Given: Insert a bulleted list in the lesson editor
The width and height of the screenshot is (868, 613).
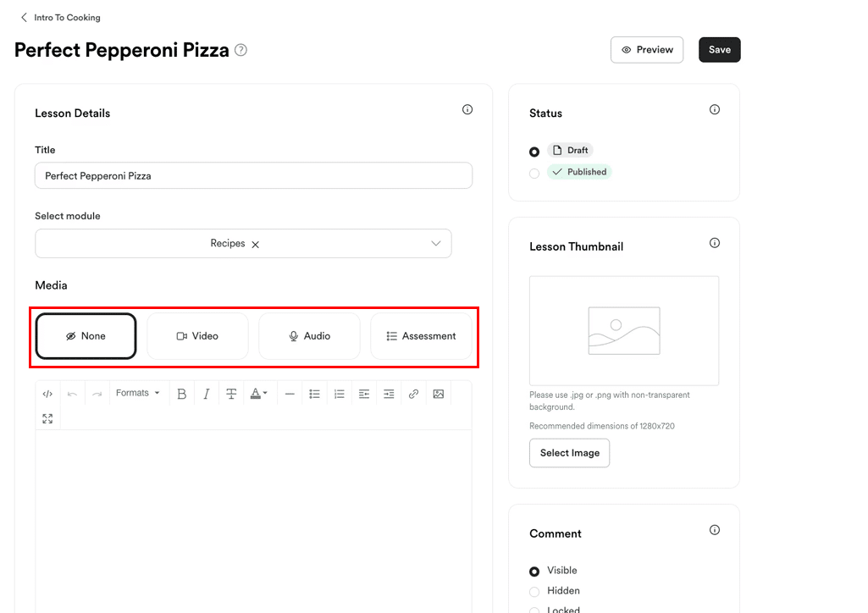Looking at the screenshot, I should [x=314, y=393].
